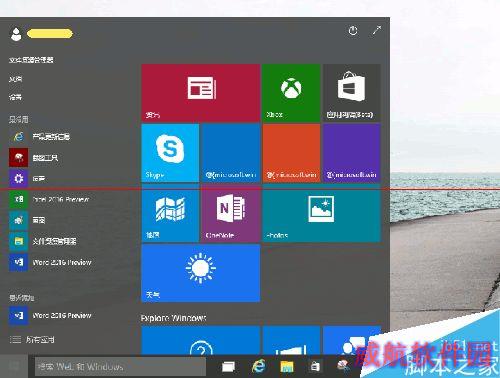Open the Weather sun tile
Viewport: 500px width, 378px height.
pyautogui.click(x=201, y=273)
